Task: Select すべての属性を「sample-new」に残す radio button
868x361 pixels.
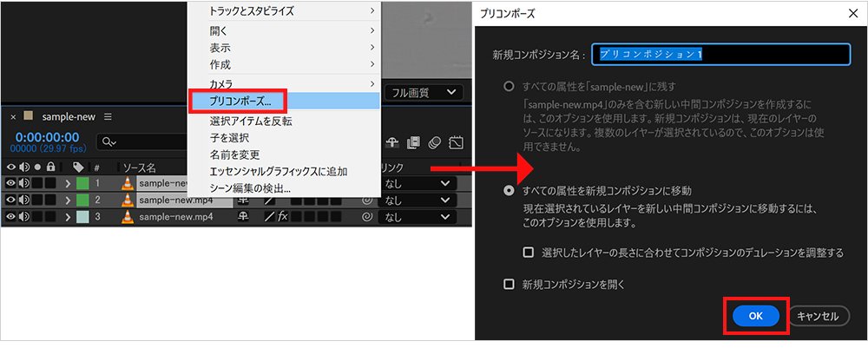Action: [x=508, y=87]
